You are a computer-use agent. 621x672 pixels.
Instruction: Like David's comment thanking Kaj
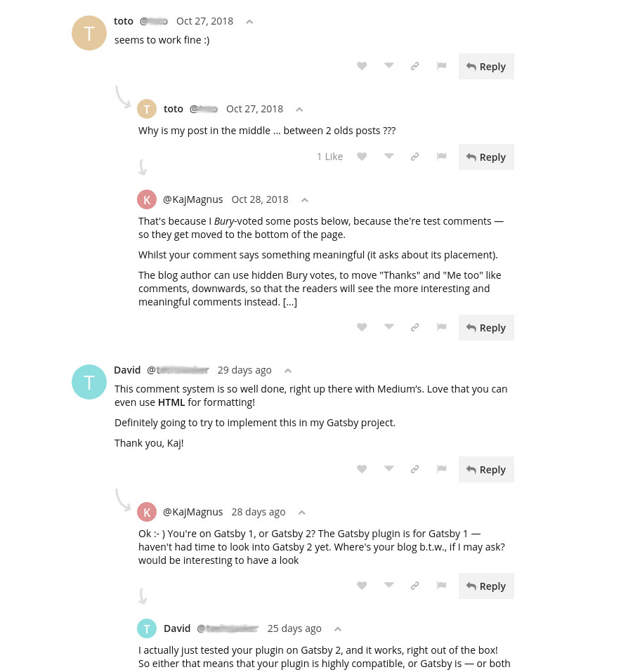click(362, 469)
